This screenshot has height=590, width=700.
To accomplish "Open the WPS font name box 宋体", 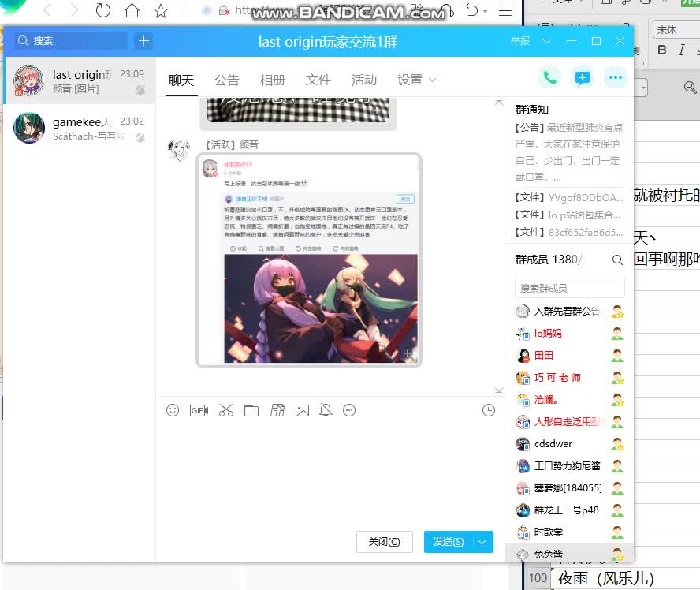I will [676, 29].
